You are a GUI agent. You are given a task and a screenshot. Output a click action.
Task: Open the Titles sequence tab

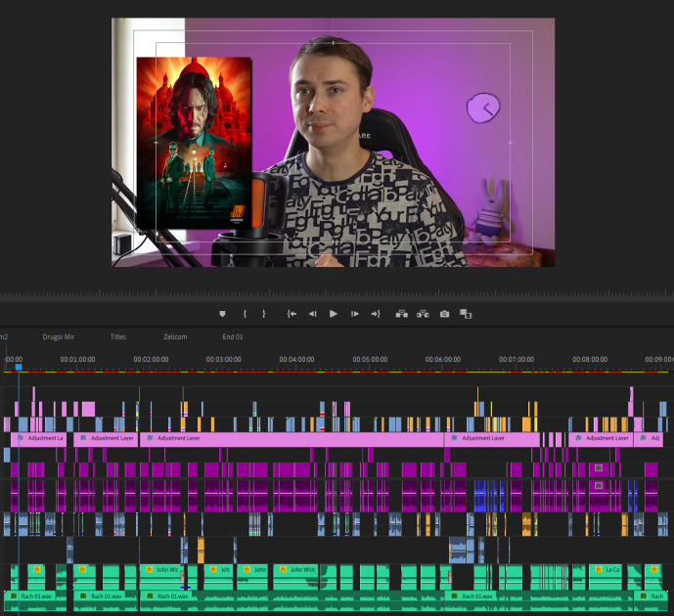[118, 336]
